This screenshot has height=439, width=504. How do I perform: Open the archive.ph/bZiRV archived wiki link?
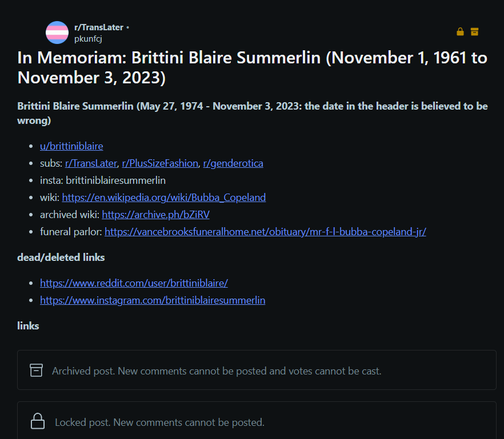point(155,215)
